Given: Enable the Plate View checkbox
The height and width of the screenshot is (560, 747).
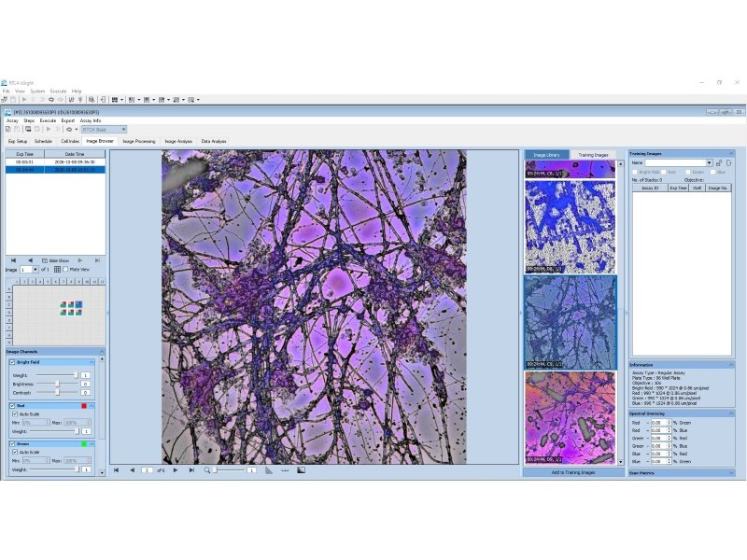Looking at the screenshot, I should (65, 270).
